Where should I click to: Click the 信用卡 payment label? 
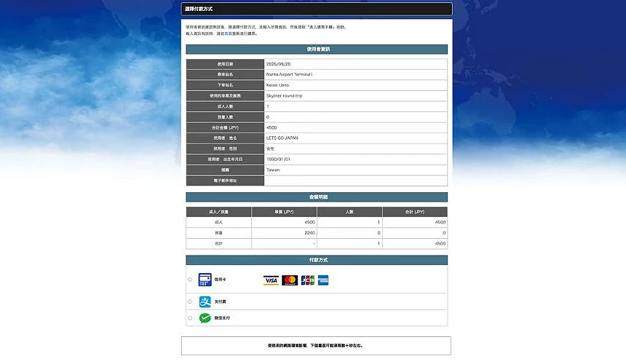221,280
